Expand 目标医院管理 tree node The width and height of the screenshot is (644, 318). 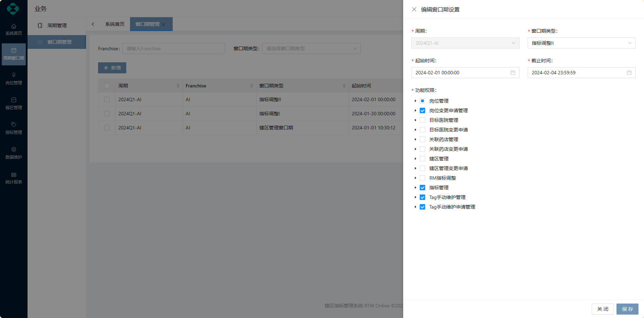point(415,120)
